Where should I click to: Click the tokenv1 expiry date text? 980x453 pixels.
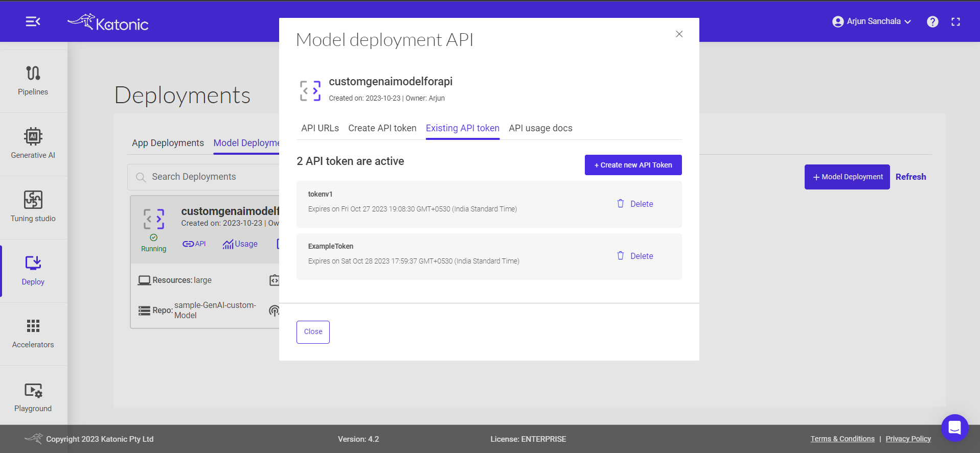tap(412, 209)
